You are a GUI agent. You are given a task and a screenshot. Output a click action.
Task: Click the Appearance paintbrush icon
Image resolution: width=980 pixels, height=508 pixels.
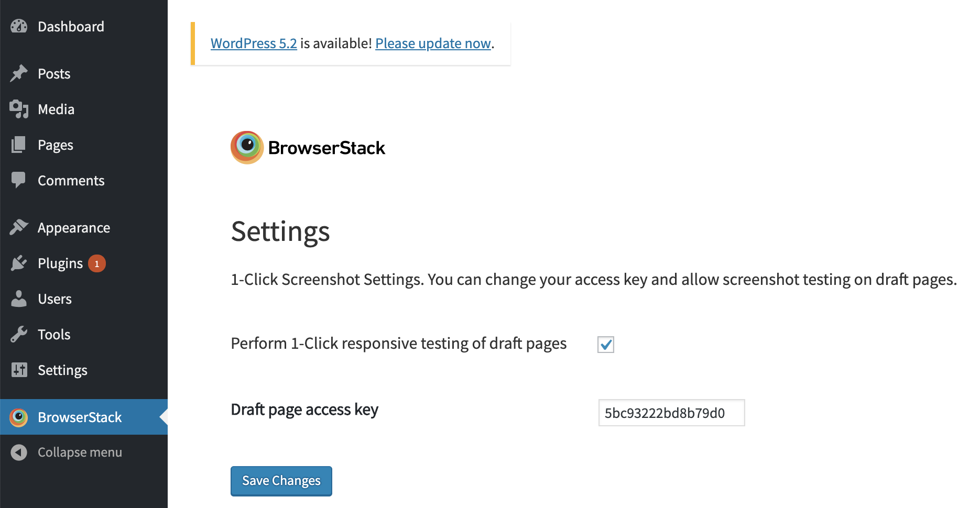pyautogui.click(x=19, y=227)
